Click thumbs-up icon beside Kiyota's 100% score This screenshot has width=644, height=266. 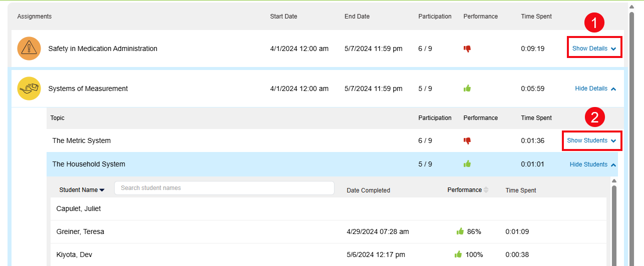coord(458,254)
